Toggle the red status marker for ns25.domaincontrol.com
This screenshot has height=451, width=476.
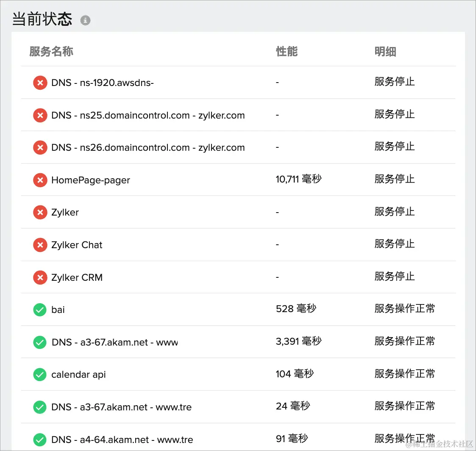click(40, 115)
